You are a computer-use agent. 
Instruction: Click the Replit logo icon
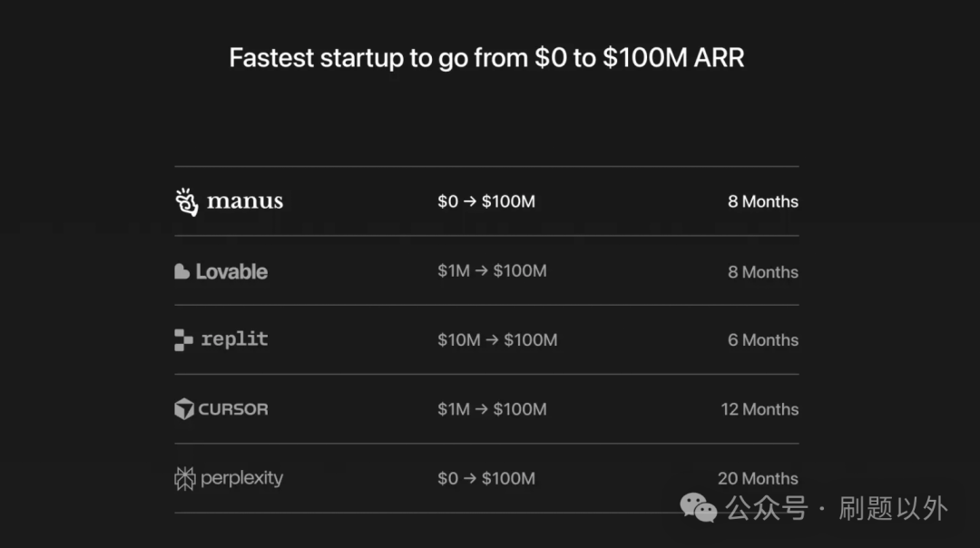tap(183, 340)
